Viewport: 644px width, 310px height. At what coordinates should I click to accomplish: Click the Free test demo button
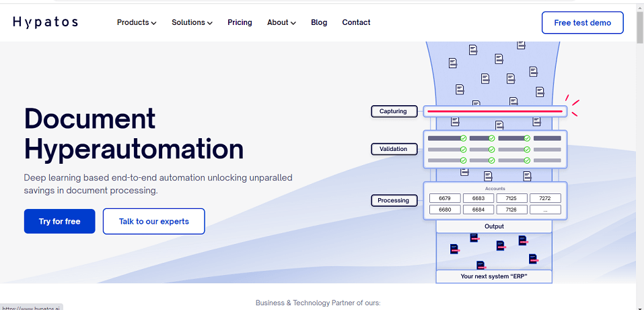point(582,23)
